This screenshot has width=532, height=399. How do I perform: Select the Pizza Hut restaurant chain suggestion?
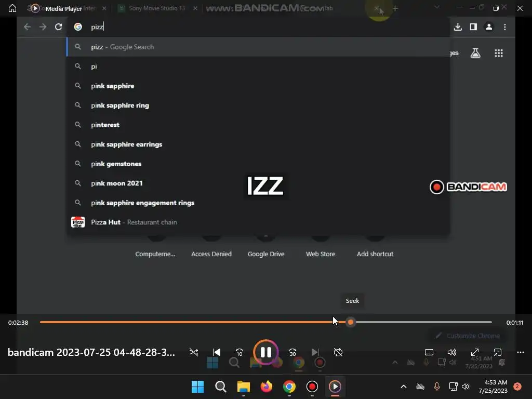pos(258,222)
